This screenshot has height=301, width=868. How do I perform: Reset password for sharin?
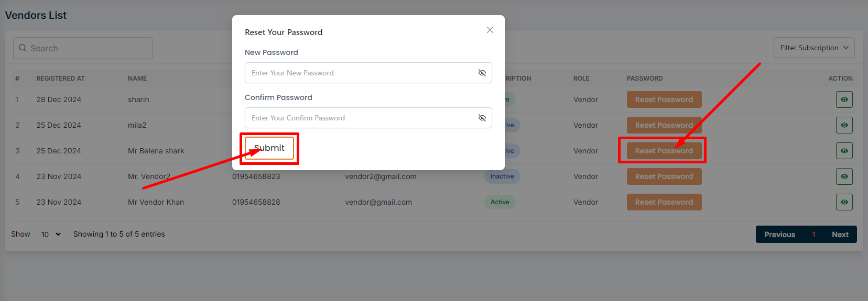point(664,99)
